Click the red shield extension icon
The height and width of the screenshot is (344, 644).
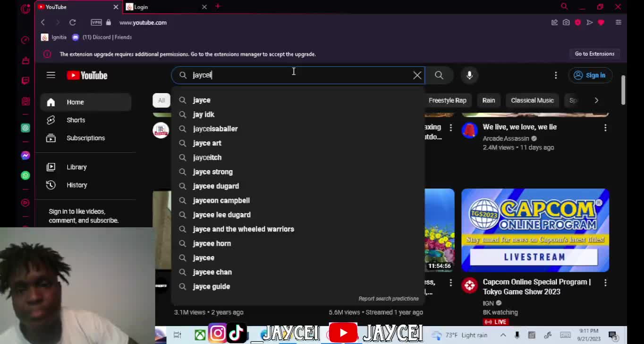point(577,22)
